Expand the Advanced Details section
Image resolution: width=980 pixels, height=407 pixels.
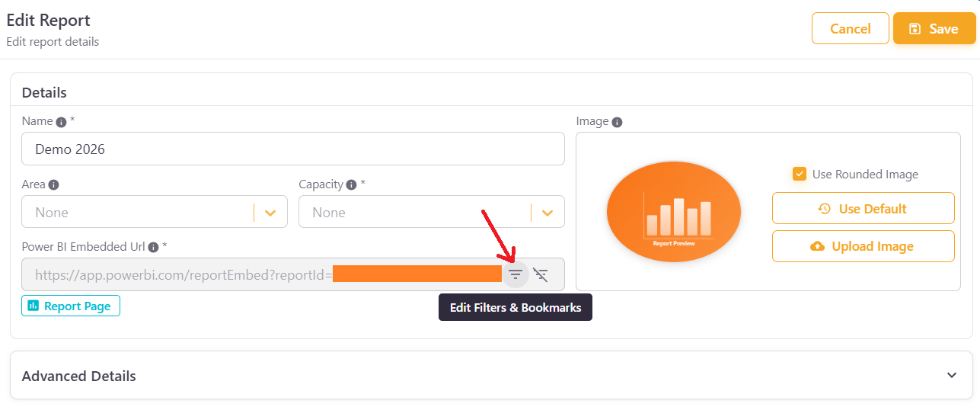click(x=951, y=375)
